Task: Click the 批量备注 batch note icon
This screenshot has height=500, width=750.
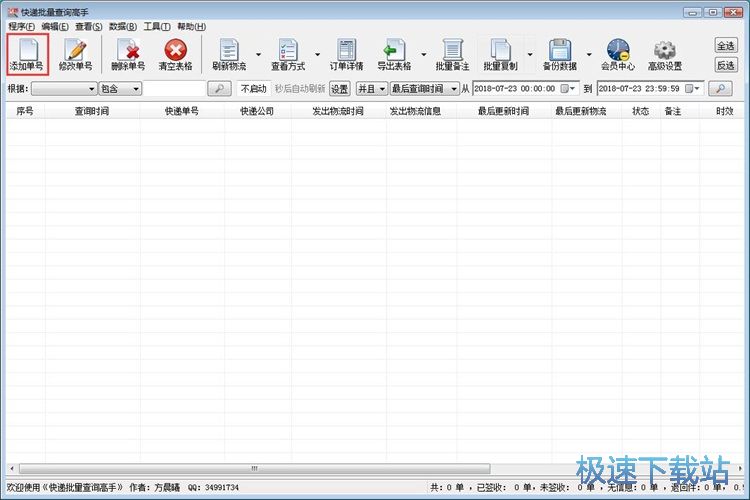Action: (x=452, y=54)
